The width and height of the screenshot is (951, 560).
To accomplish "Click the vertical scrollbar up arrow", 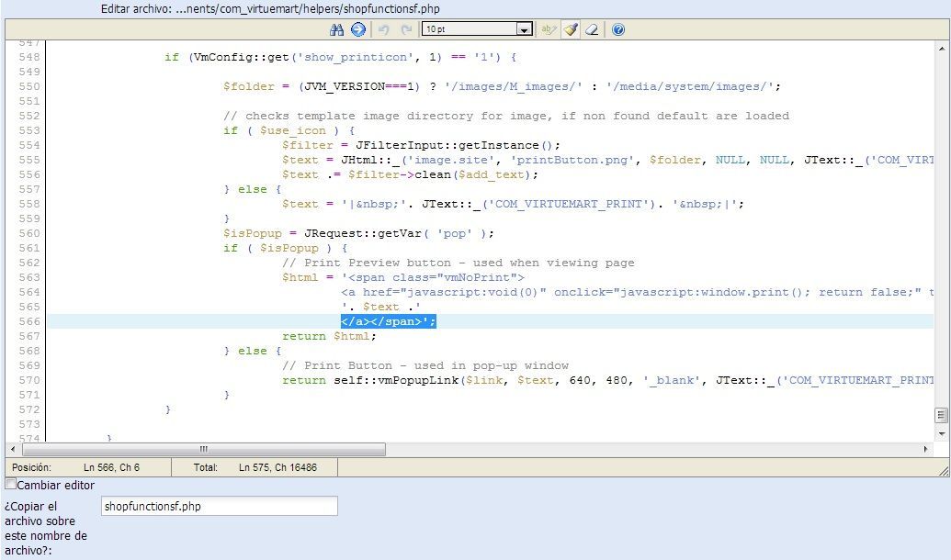I will [x=942, y=49].
